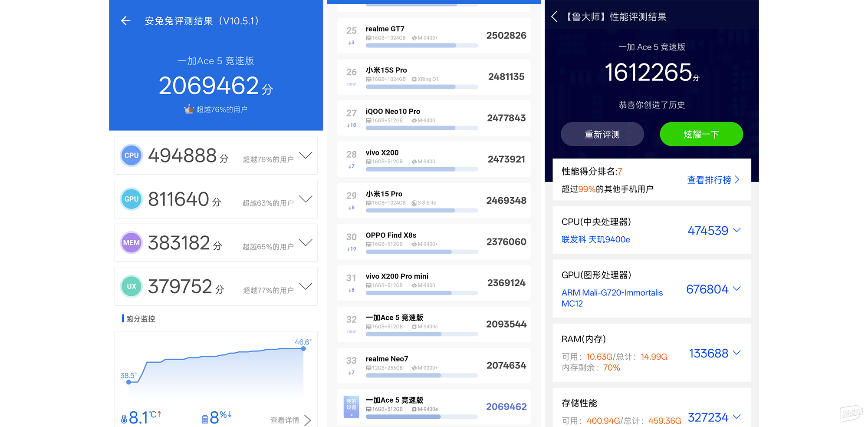Tap the 性能得分排名:7 ranking text
The image size is (868, 427).
tap(592, 172)
